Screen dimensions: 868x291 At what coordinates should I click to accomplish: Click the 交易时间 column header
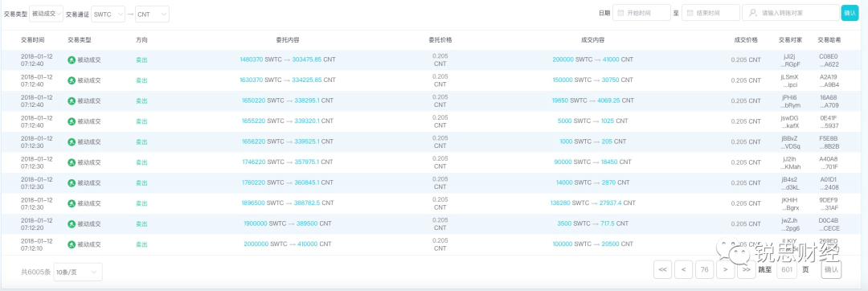tap(33, 40)
